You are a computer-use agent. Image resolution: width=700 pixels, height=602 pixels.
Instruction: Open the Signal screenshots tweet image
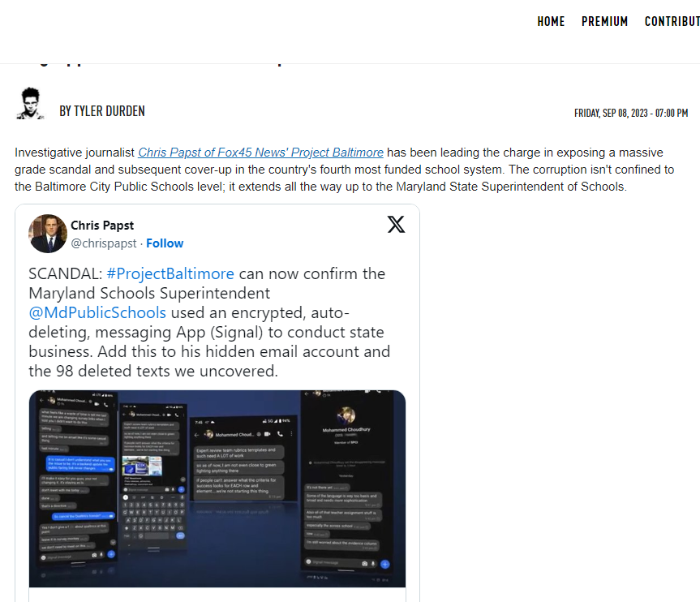point(217,489)
